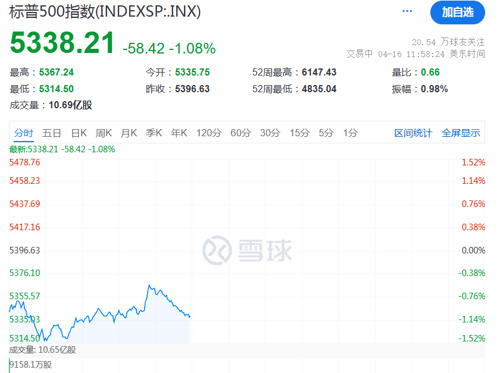
Task: Open the three-dot more options menu
Action: pyautogui.click(x=407, y=11)
